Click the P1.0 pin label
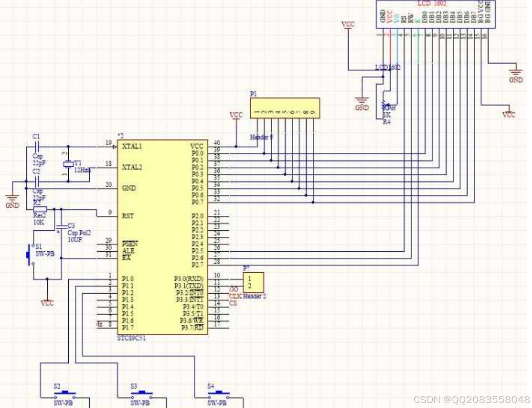 128,279
